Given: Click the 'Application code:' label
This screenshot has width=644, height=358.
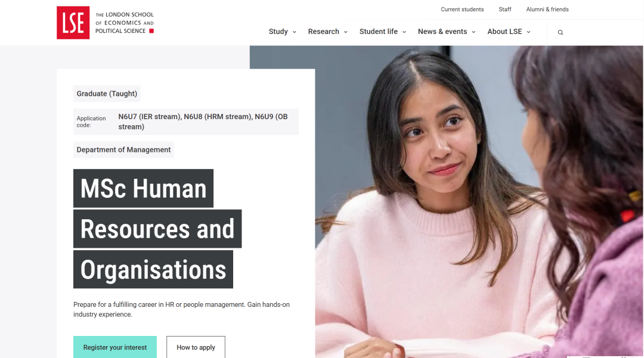Looking at the screenshot, I should pyautogui.click(x=91, y=122).
